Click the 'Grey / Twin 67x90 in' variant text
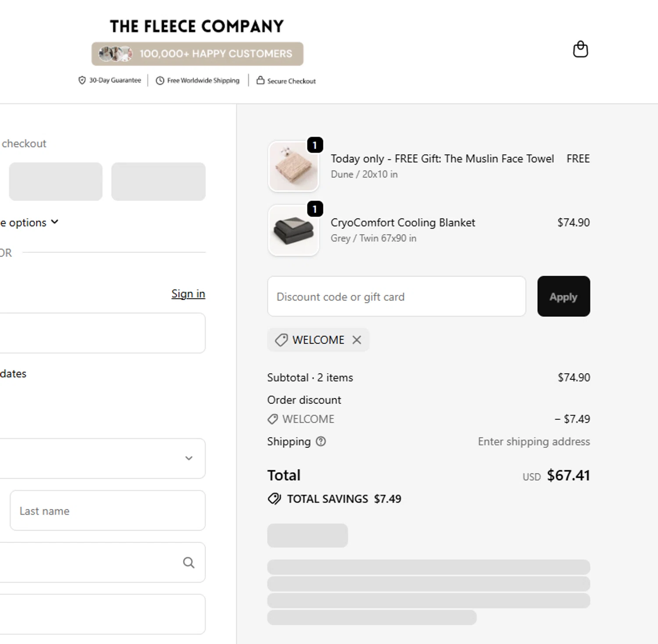 click(x=373, y=238)
